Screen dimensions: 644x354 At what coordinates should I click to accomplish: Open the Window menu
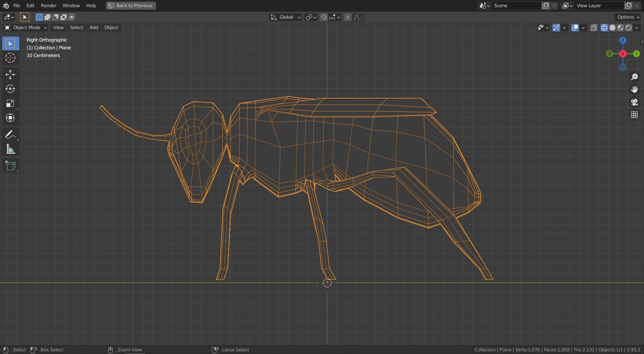tap(71, 6)
